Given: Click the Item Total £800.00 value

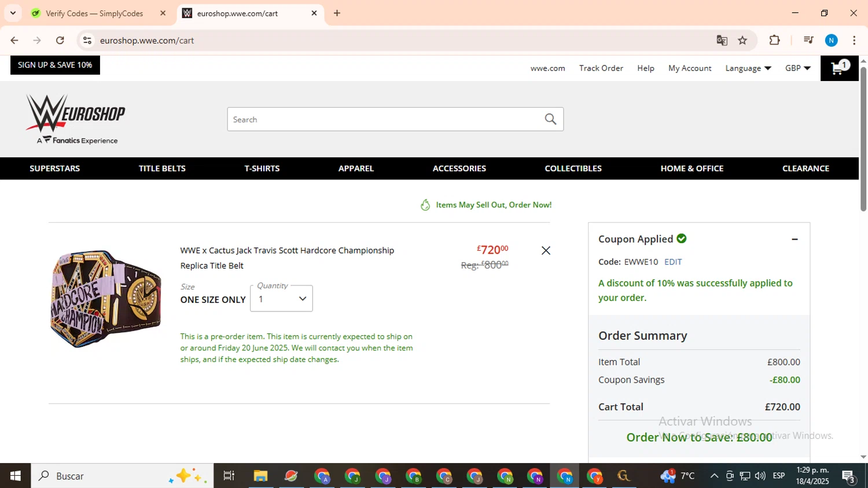Looking at the screenshot, I should pos(784,362).
